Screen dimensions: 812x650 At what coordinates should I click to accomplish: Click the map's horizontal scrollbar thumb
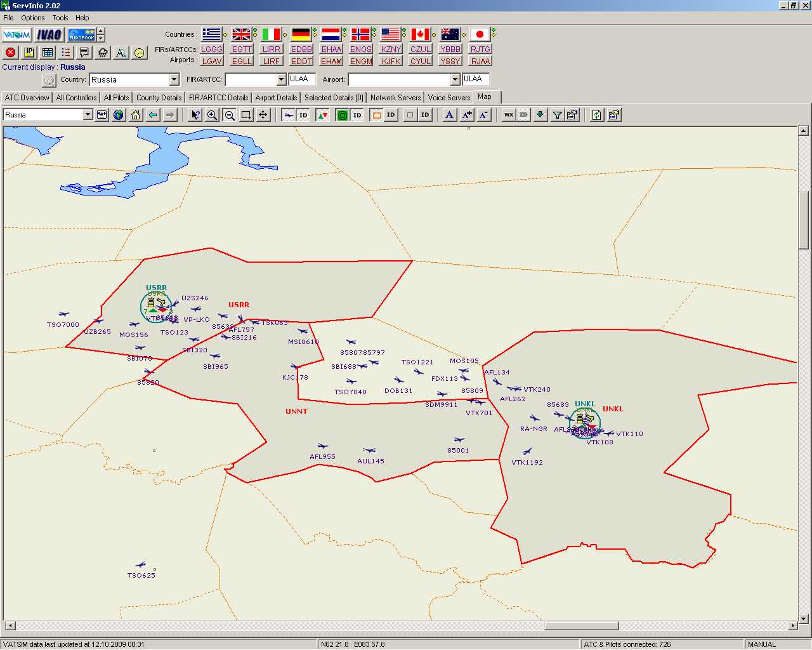click(x=581, y=626)
